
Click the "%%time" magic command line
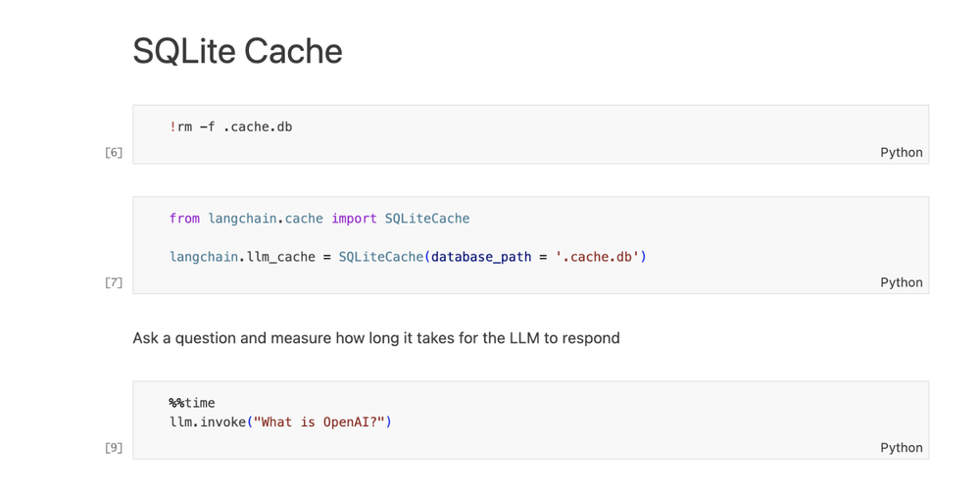(192, 403)
